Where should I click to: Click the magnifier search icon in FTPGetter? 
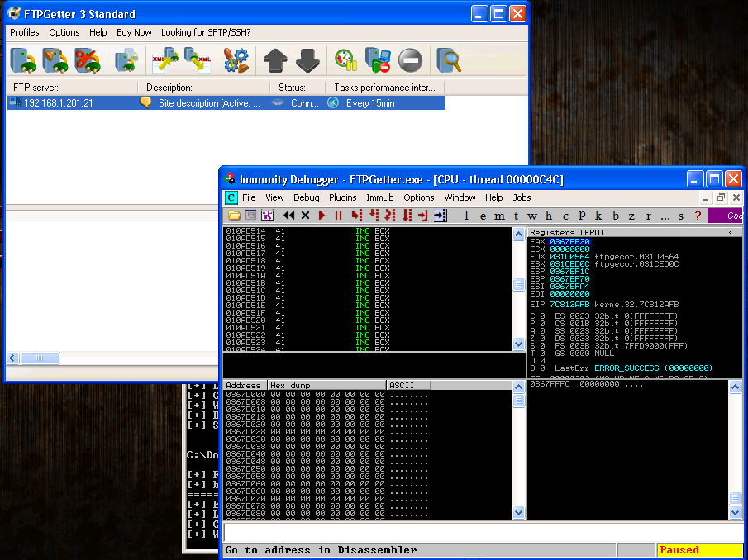click(x=449, y=60)
